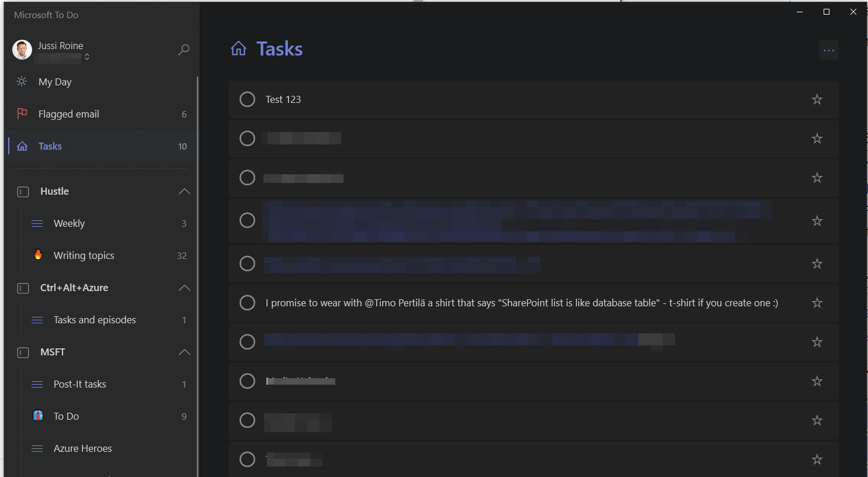Collapse the MSFT group

click(185, 352)
